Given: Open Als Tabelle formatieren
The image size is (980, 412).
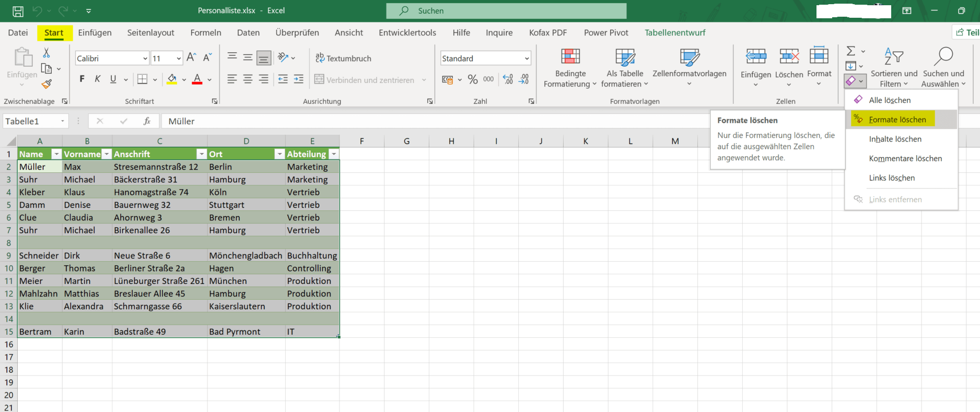Looking at the screenshot, I should click(625, 67).
